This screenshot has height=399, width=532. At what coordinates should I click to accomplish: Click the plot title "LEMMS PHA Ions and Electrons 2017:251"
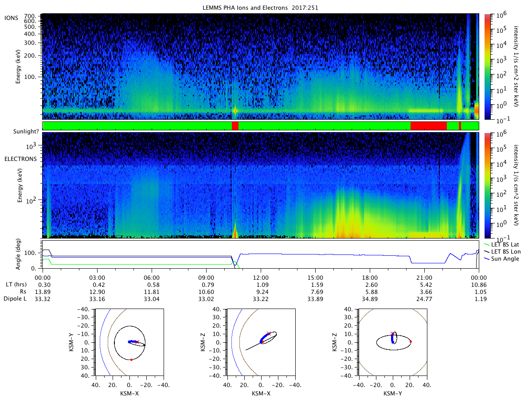tap(261, 8)
